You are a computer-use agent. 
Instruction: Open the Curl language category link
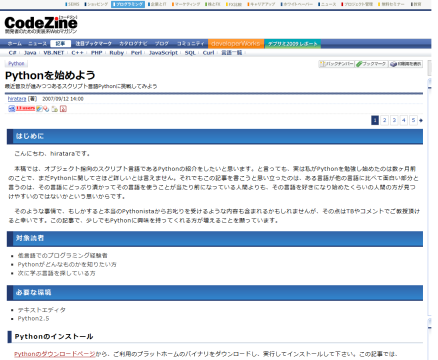[209, 53]
